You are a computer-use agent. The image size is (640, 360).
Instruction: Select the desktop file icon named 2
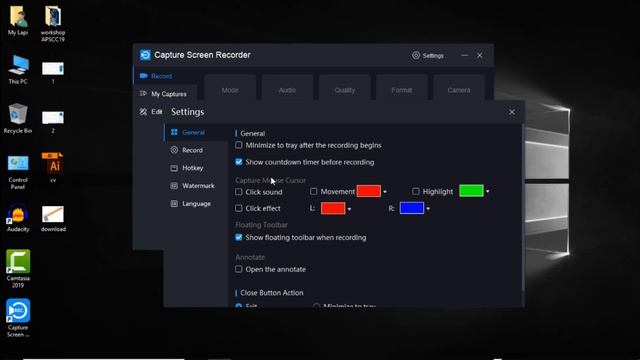point(53,118)
